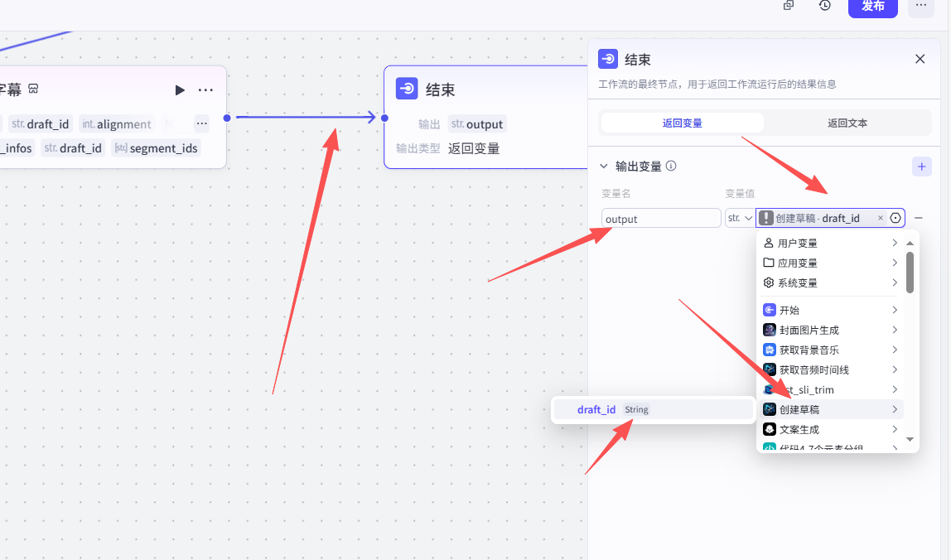Image resolution: width=951 pixels, height=560 pixels.
Task: Click the duplicate icon in top bar
Action: point(789,6)
